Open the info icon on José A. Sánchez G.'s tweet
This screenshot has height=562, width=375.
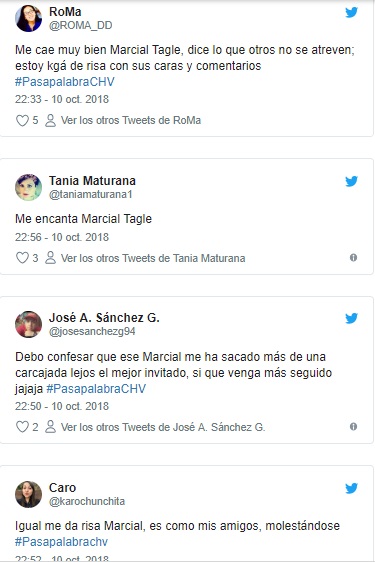click(353, 427)
